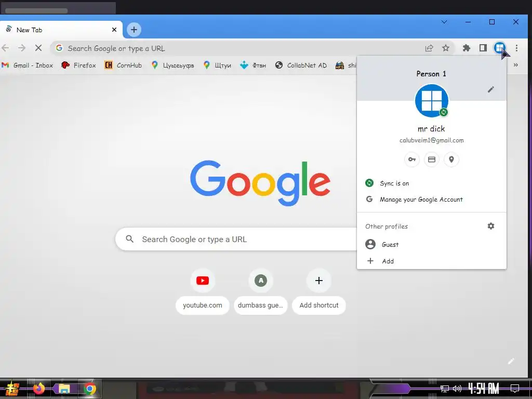The image size is (532, 399).
Task: Click the magnifier icon in search box
Action: pyautogui.click(x=129, y=239)
